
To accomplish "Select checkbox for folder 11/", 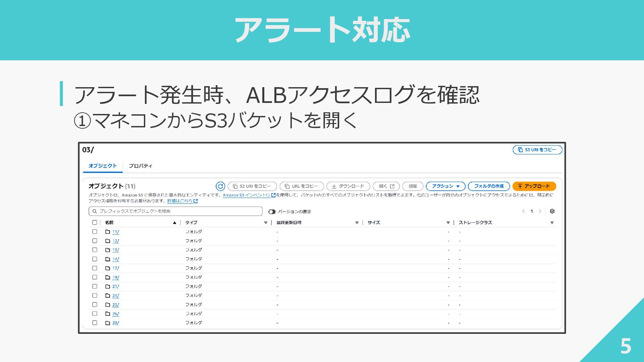I will (95, 232).
